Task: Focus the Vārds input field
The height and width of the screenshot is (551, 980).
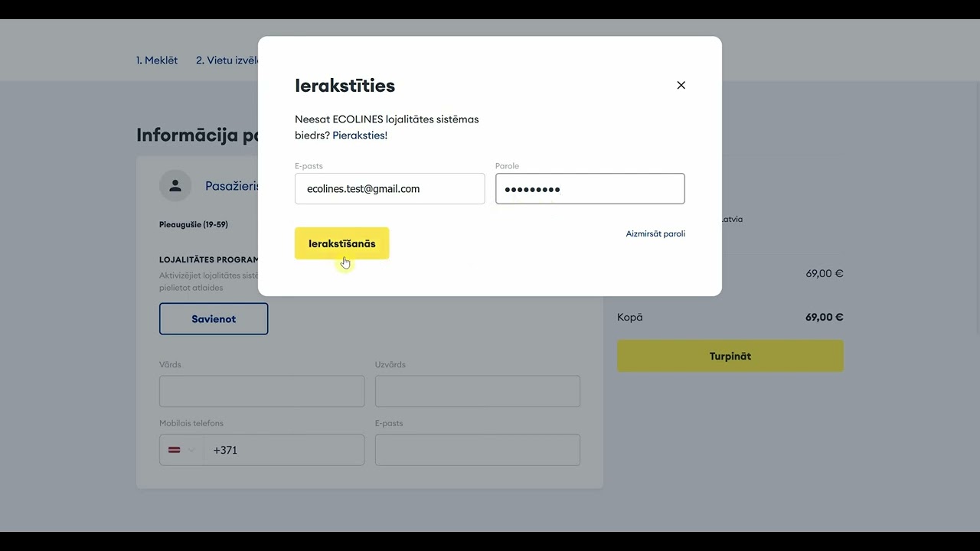Action: click(262, 391)
